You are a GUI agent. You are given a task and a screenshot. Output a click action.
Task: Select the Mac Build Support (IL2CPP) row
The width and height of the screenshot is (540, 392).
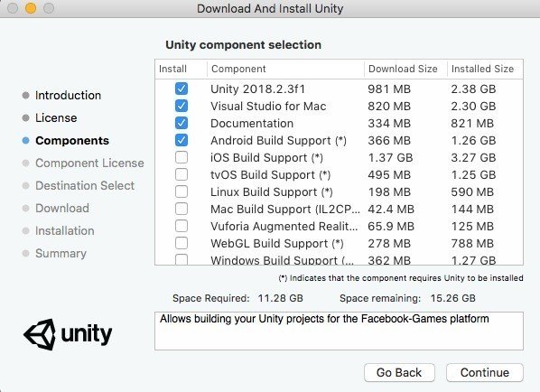(339, 209)
